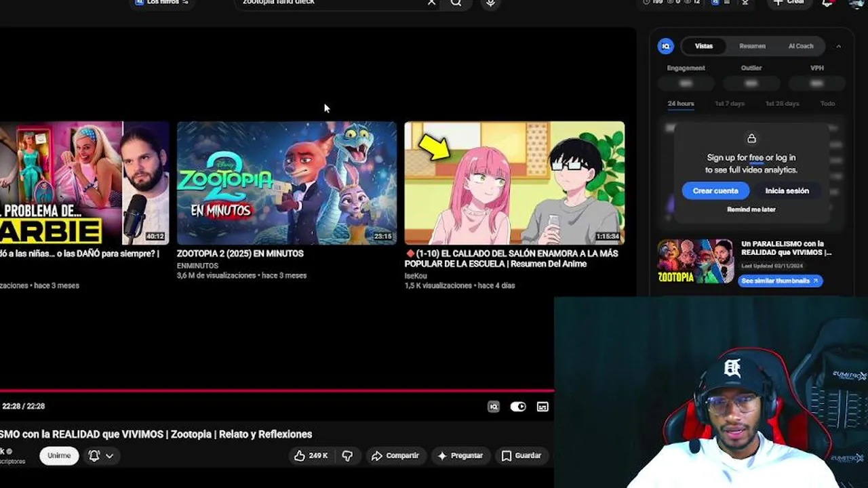Viewport: 868px width, 488px height.
Task: Click the Inicia sesión button
Action: 787,190
